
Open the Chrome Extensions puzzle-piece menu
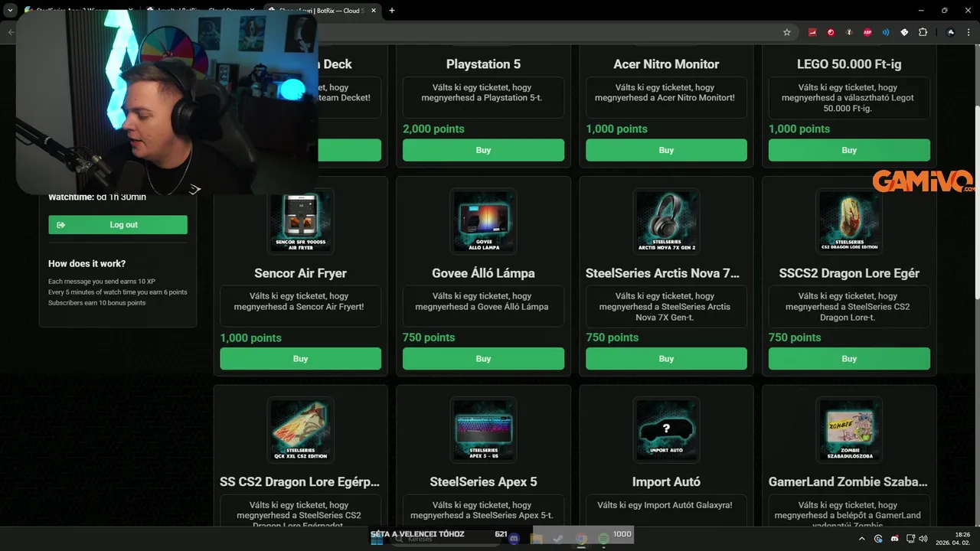click(923, 32)
